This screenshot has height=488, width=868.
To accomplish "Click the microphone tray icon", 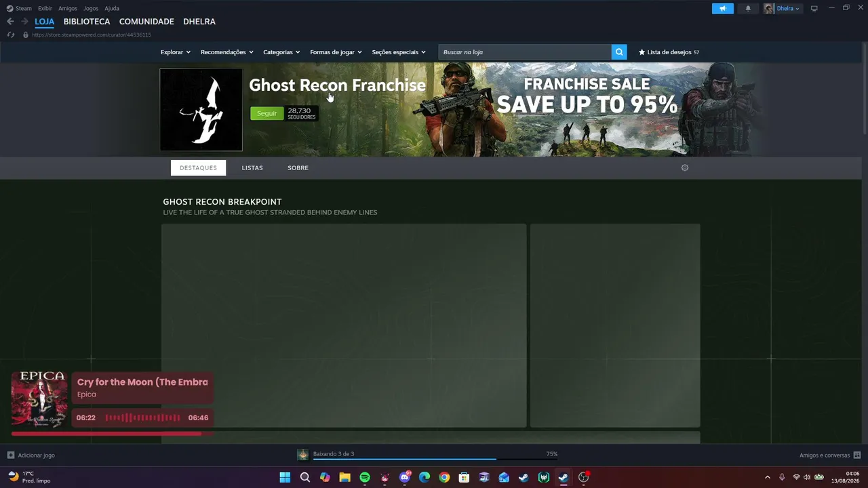I will click(x=782, y=477).
